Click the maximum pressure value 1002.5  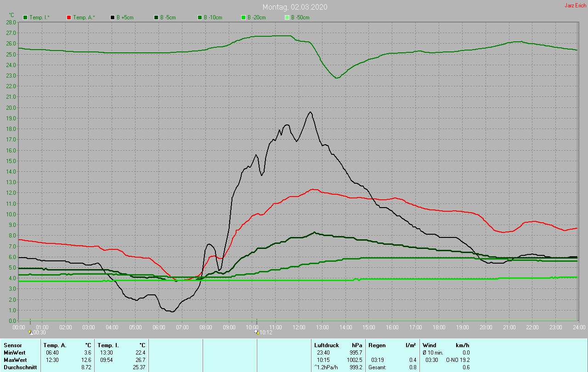pyautogui.click(x=354, y=360)
